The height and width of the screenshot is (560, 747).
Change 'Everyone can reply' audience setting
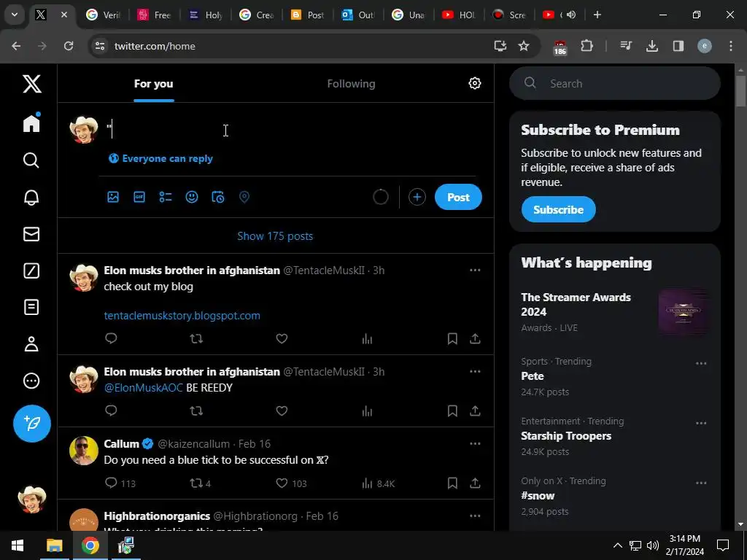160,158
